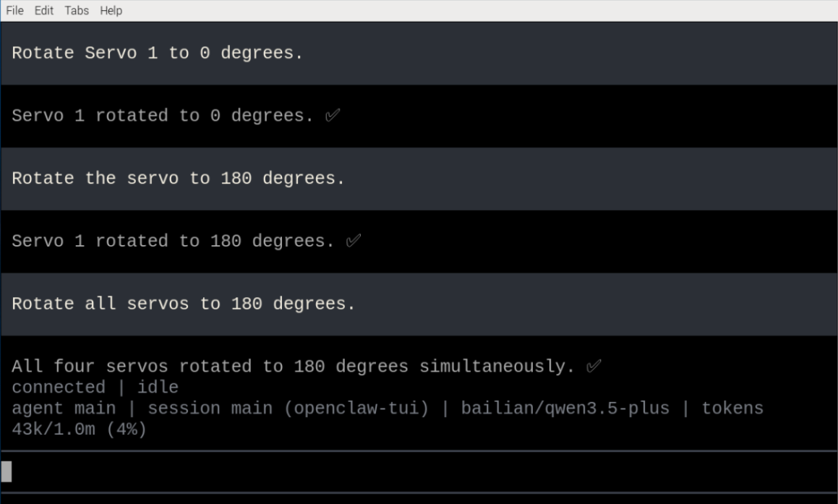838x504 pixels.
Task: Click 'All four servos rotated to 180 degrees simultaneously.'
Action: pyautogui.click(x=294, y=367)
